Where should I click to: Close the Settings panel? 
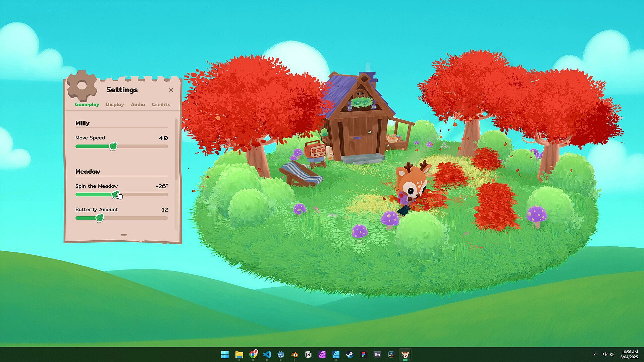pos(171,90)
